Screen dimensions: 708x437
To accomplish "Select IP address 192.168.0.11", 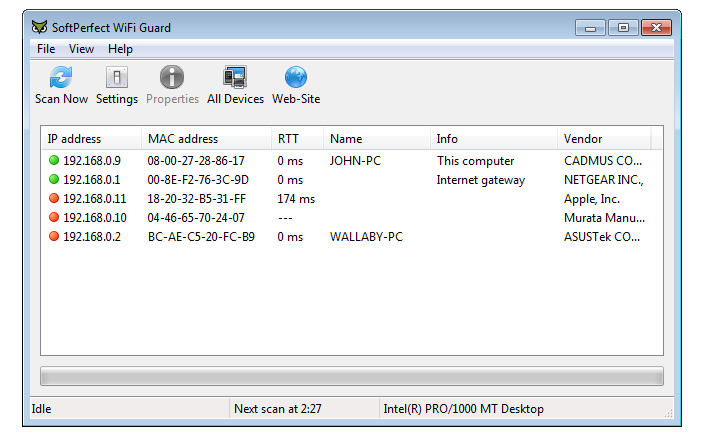I will (94, 199).
